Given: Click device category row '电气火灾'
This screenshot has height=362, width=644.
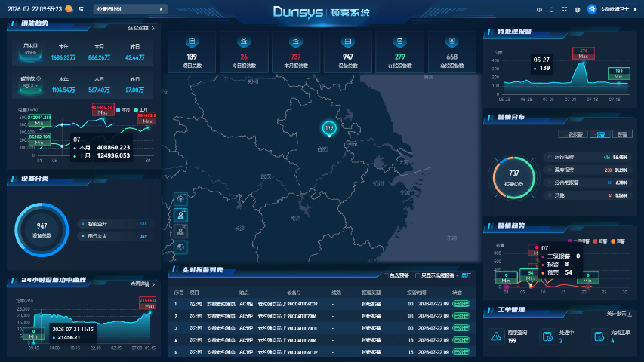Looking at the screenshot, I should pos(113,236).
